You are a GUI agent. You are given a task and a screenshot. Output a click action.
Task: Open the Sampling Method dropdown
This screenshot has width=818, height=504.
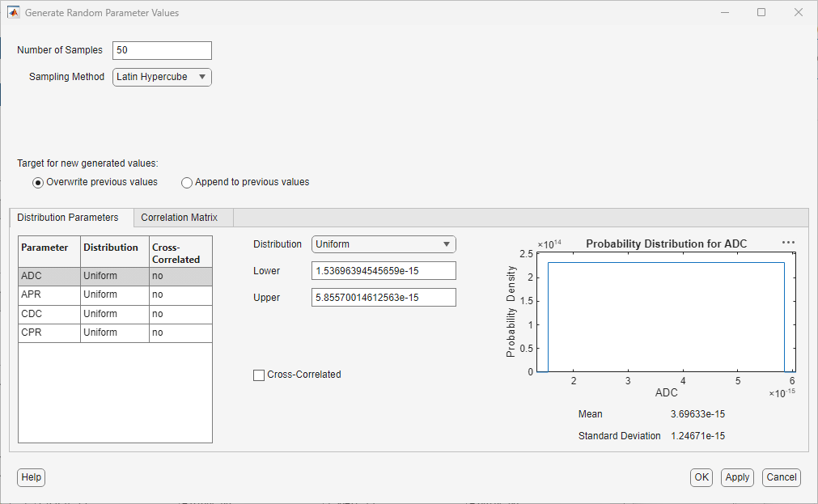pos(162,77)
